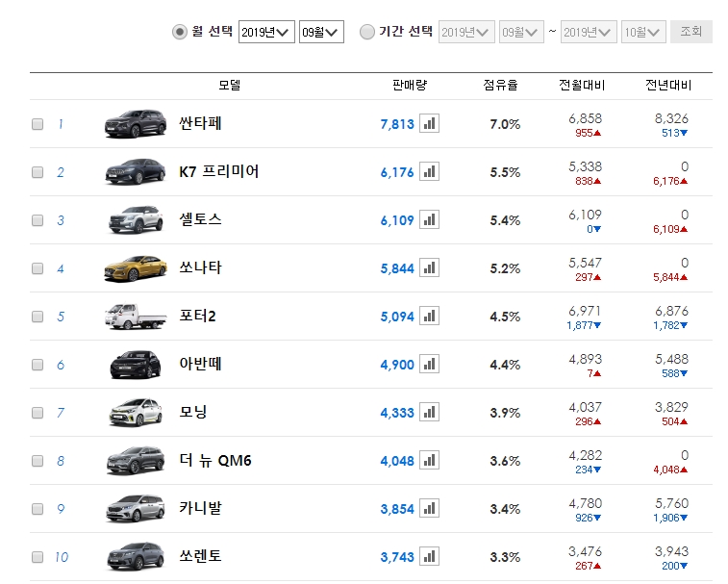The width and height of the screenshot is (728, 584).
Task: Tick the checkbox for 쏘렌토
Action: coord(38,557)
